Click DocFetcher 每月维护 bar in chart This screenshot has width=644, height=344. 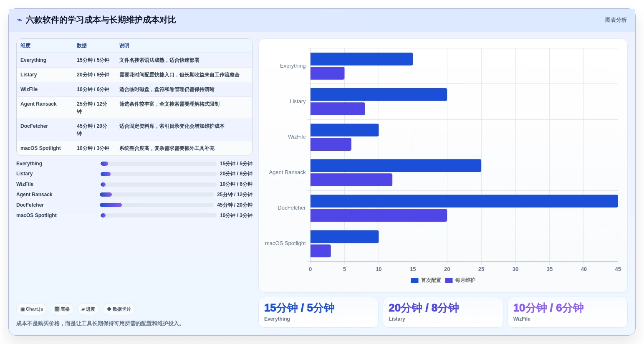point(379,215)
